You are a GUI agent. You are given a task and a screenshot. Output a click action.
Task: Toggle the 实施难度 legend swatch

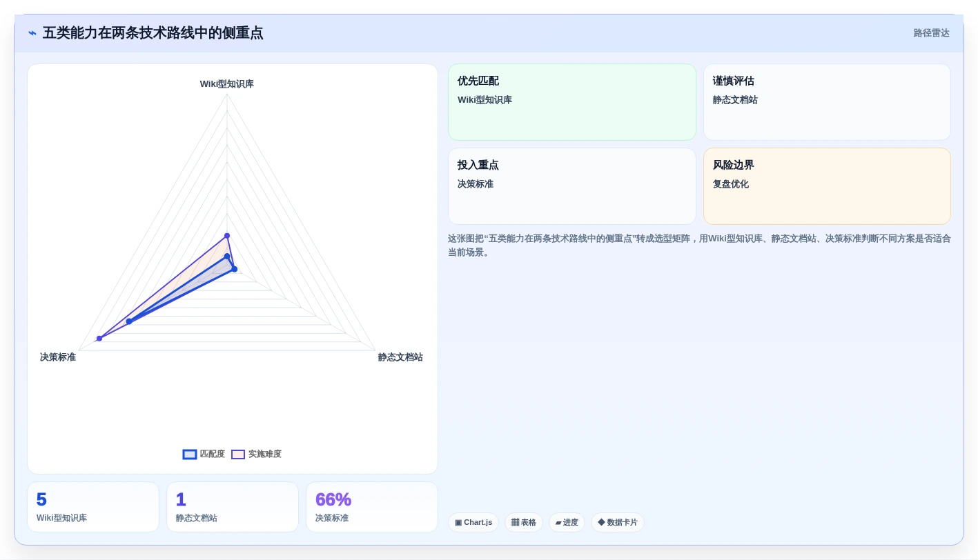coord(238,454)
